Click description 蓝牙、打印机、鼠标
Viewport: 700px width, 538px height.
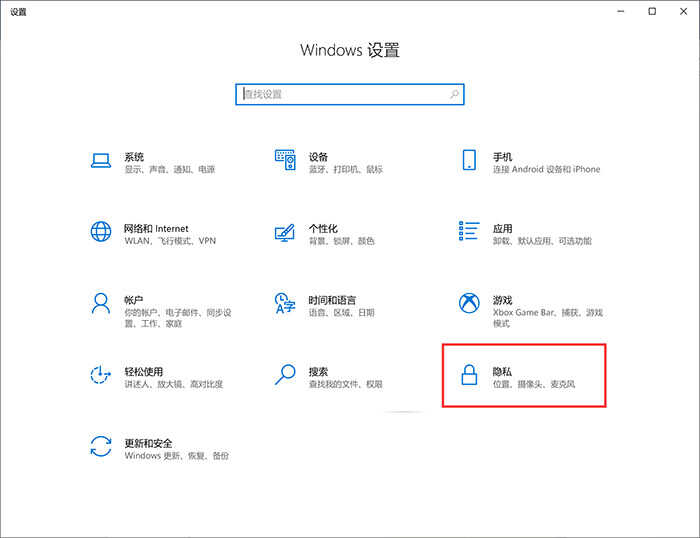tap(346, 169)
